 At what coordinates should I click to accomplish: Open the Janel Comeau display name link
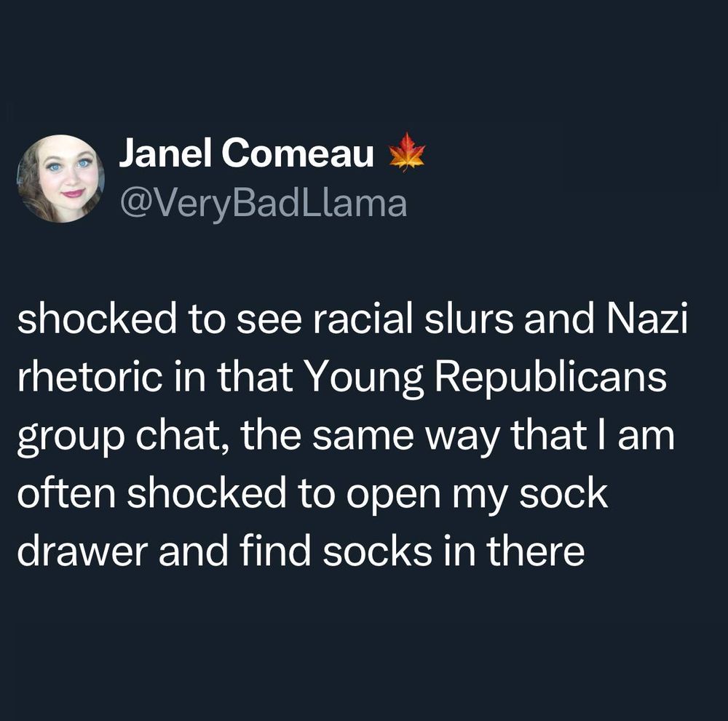(246, 153)
